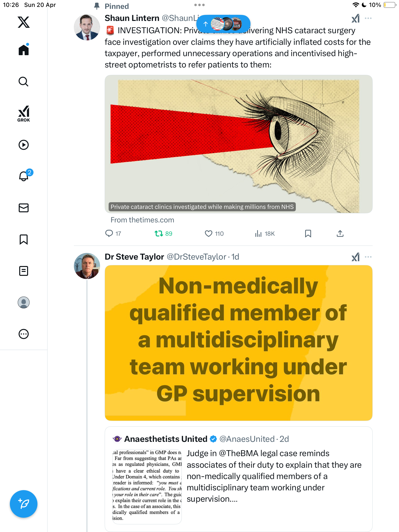Click the X logo at top of sidebar
Image resolution: width=399 pixels, height=532 pixels.
[24, 22]
